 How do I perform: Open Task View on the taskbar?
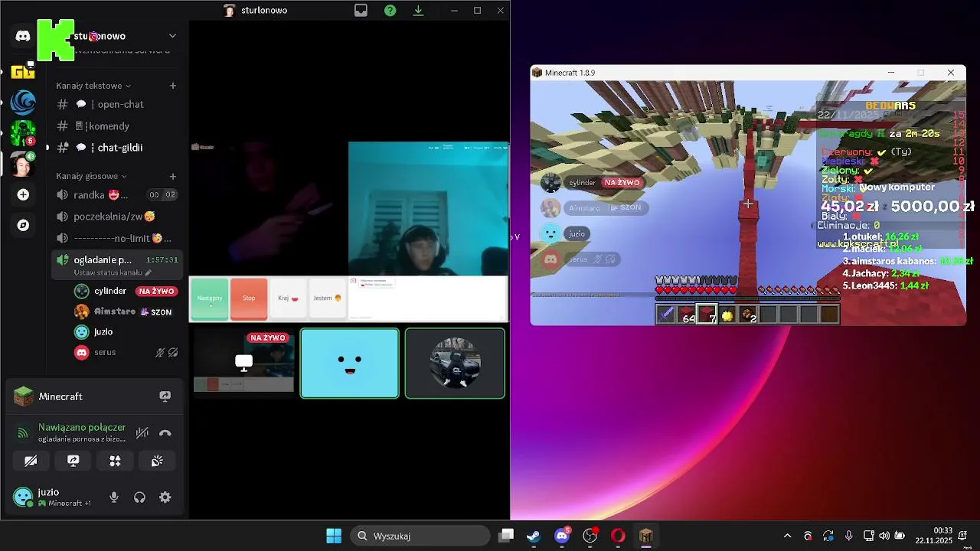(506, 536)
